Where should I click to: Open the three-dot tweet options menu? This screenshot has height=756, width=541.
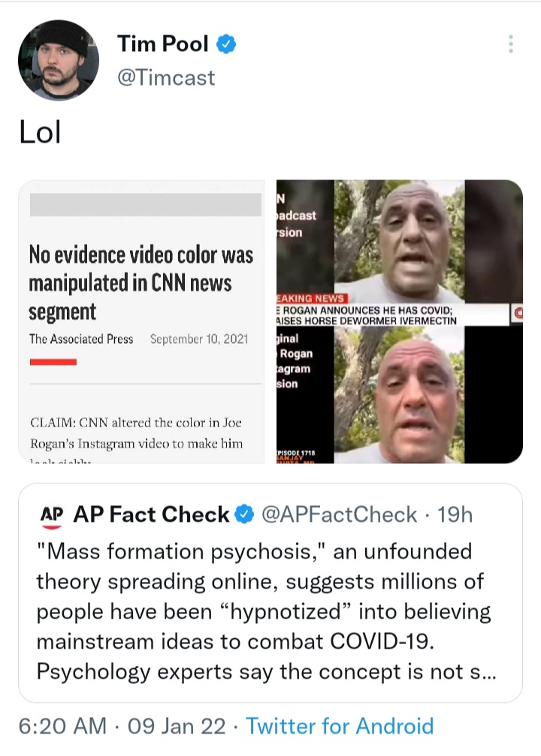coord(511,44)
